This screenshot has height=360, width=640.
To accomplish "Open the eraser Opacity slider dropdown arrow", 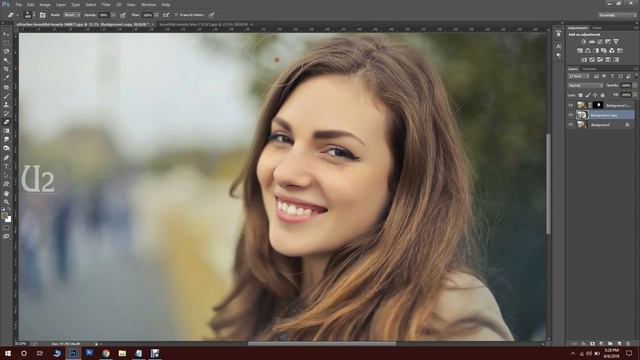I will coord(113,15).
